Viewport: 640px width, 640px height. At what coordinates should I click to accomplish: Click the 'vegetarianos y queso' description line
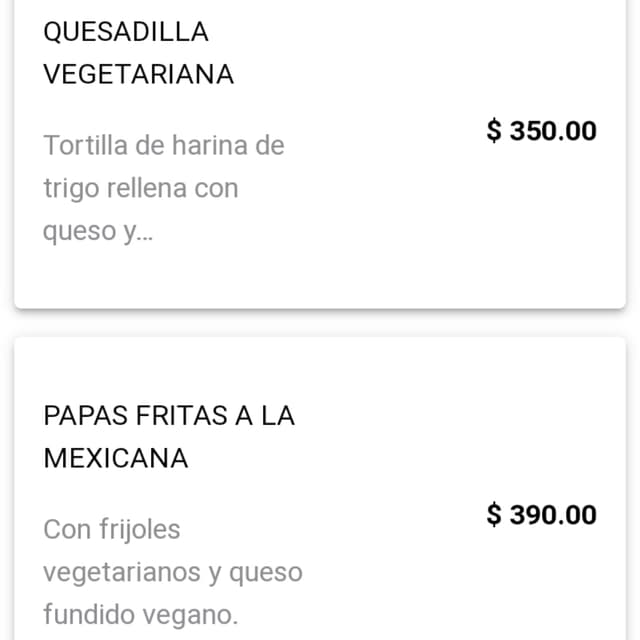point(173,572)
